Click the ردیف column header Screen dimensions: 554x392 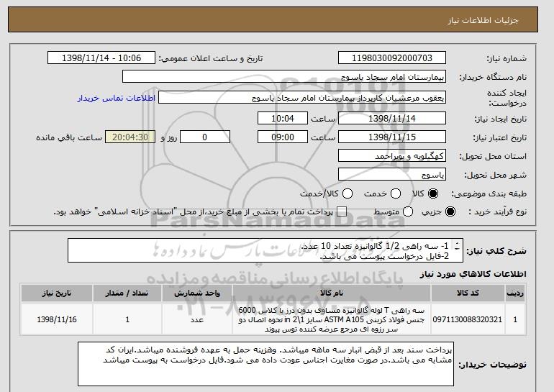pyautogui.click(x=514, y=293)
